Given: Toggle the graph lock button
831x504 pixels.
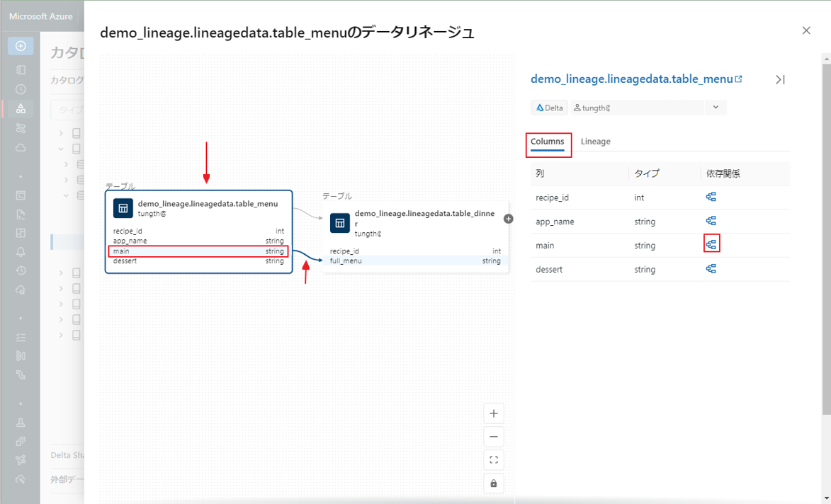Looking at the screenshot, I should point(494,483).
